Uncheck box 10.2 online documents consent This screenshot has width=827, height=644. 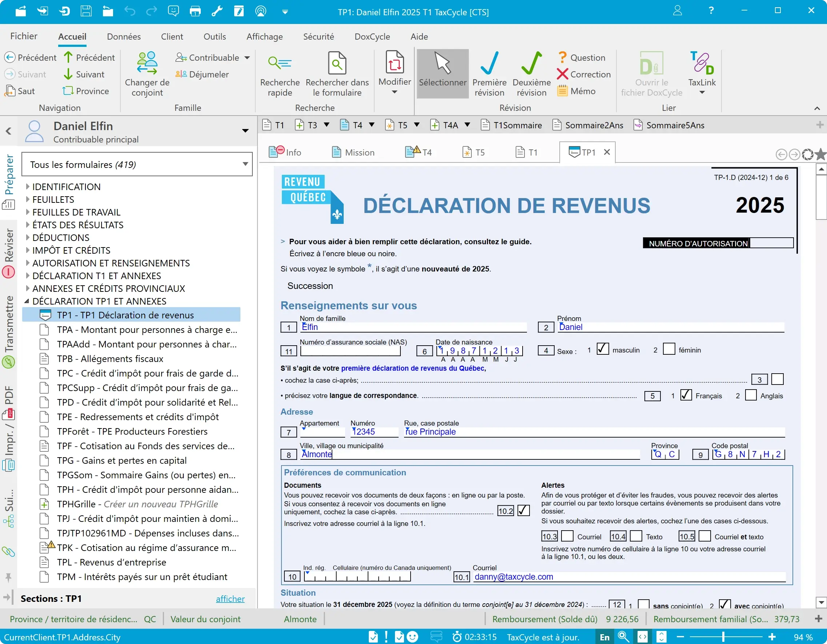[x=523, y=511]
